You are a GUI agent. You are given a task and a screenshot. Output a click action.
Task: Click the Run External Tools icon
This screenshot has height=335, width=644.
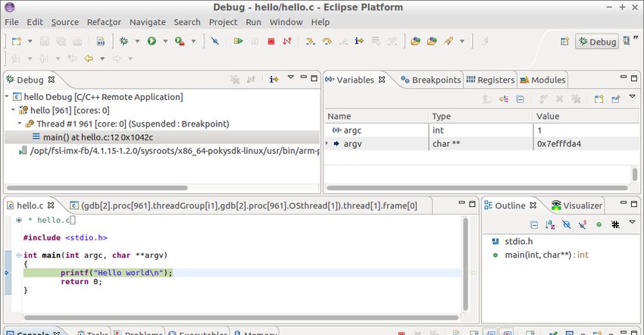click(x=180, y=41)
